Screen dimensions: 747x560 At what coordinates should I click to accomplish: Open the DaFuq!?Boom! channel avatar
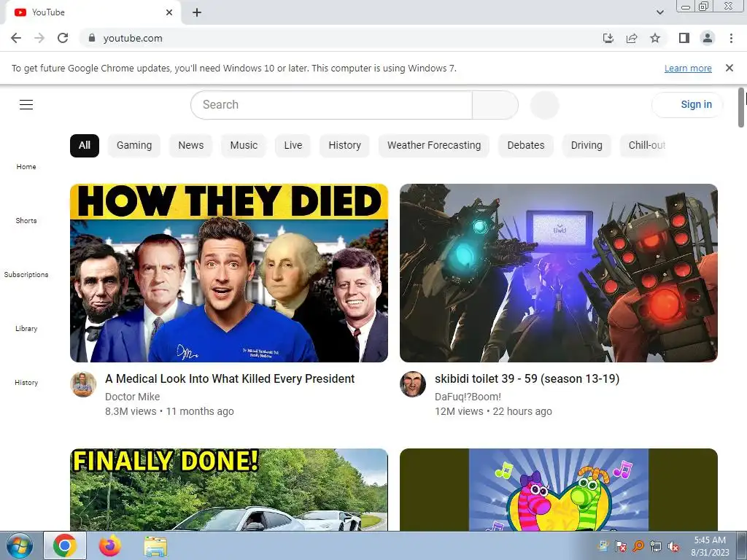(413, 384)
